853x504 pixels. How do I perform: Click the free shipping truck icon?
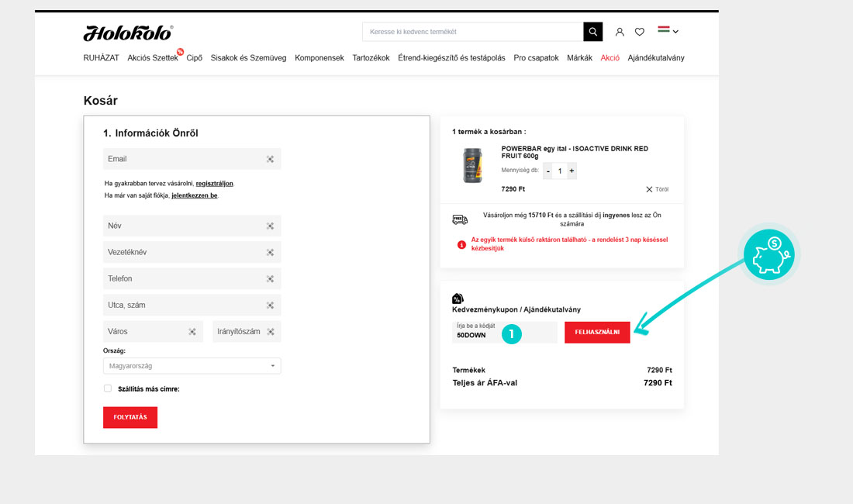(x=460, y=219)
